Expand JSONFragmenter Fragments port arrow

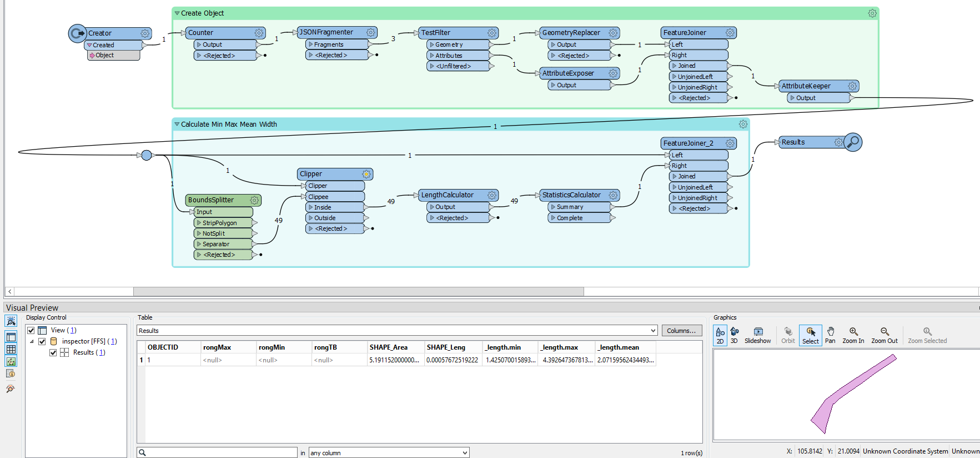pos(311,44)
